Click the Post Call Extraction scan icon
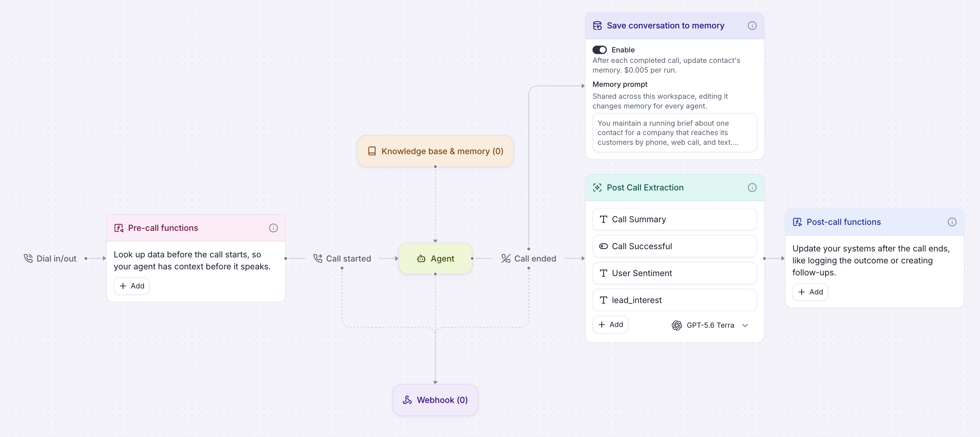Image resolution: width=980 pixels, height=437 pixels. pos(597,187)
